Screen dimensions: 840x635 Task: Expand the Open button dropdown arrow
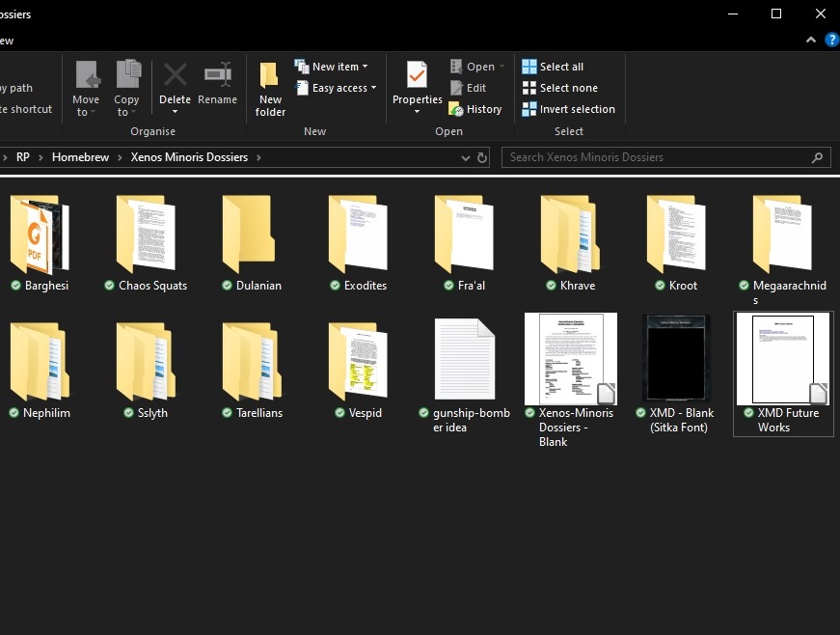point(501,67)
